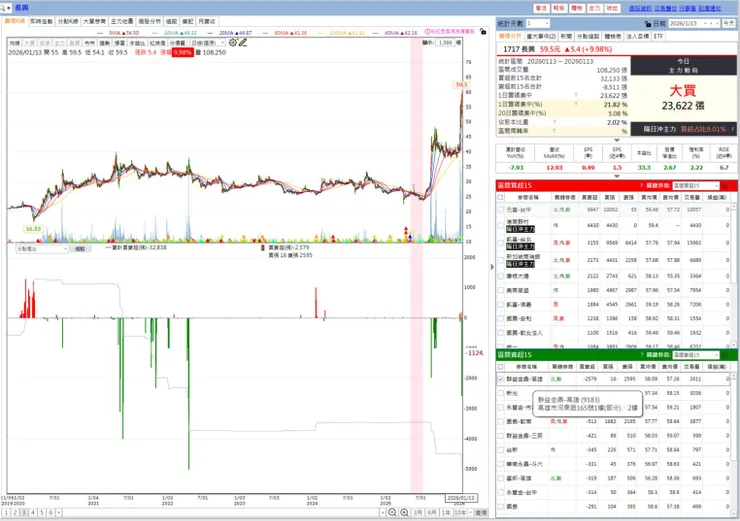Check the 摩根大通 row checkbox

(501, 276)
